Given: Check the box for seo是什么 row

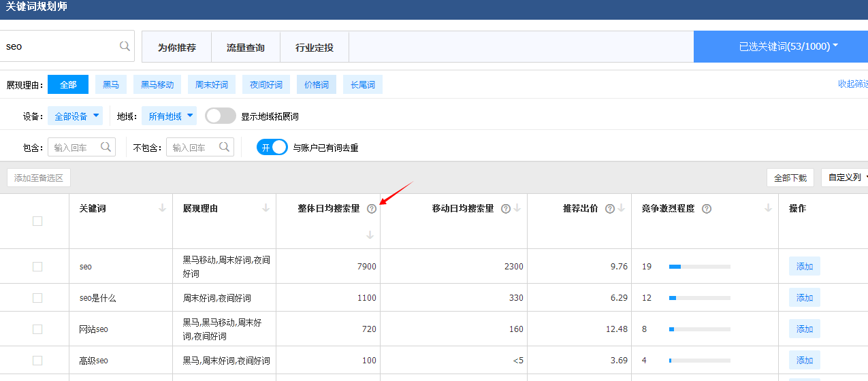Looking at the screenshot, I should 37,298.
